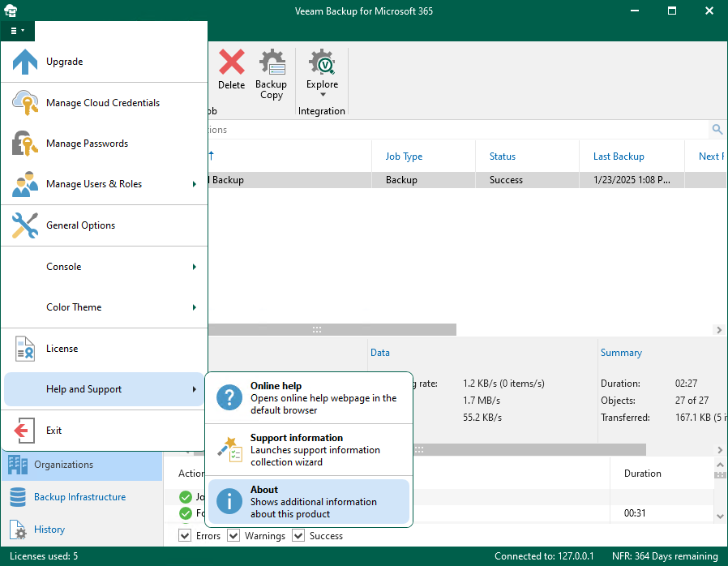Click the Exit icon in menu
The width and height of the screenshot is (728, 566).
click(25, 431)
